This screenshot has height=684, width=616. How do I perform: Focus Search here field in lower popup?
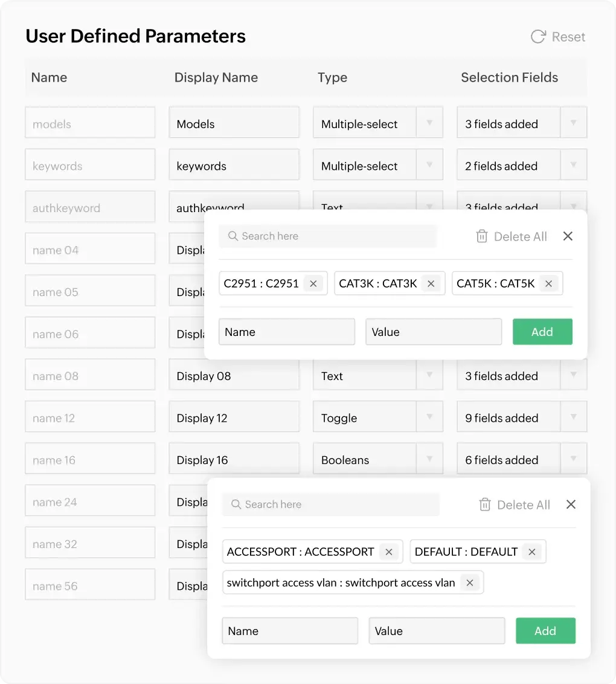331,505
